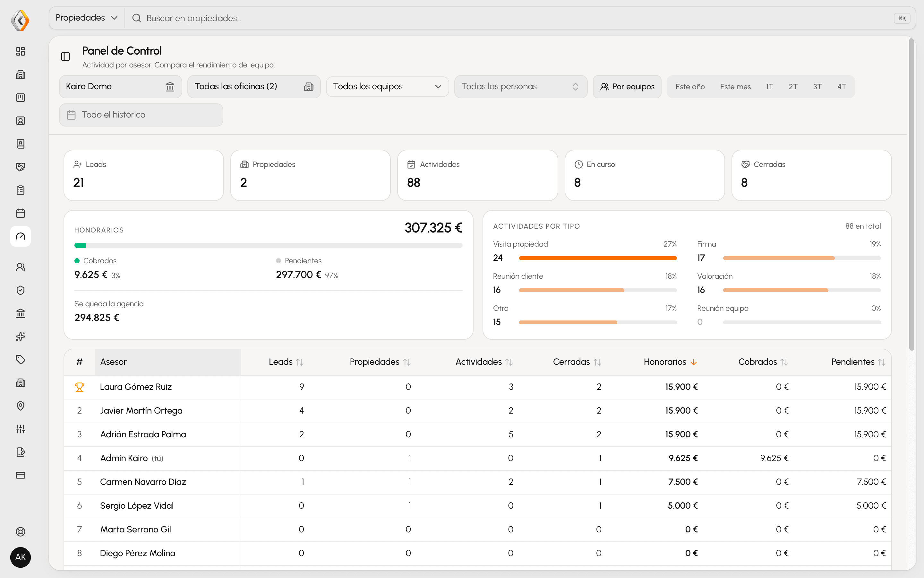924x578 pixels.
Task: Open the AK user avatar menu
Action: (21, 557)
